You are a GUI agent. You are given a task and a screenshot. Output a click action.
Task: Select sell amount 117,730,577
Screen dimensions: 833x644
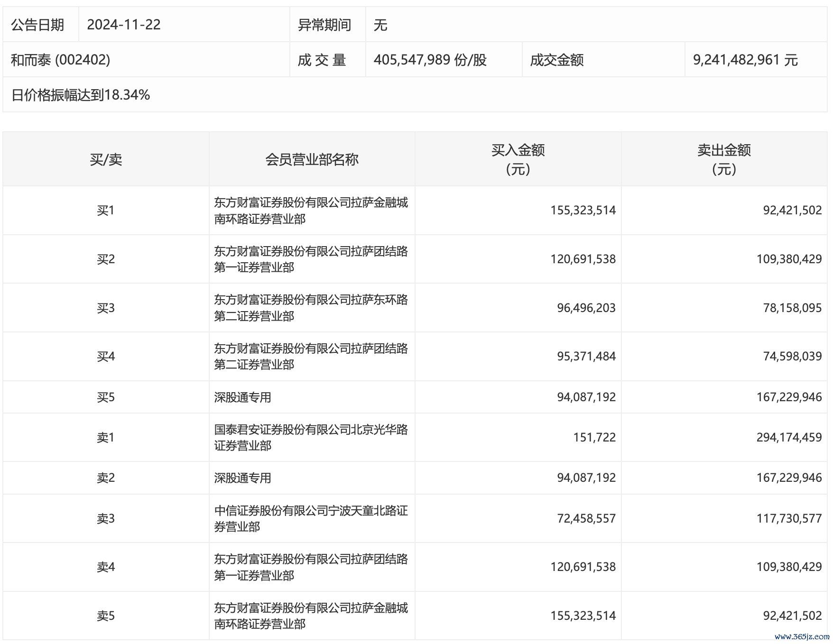click(789, 518)
